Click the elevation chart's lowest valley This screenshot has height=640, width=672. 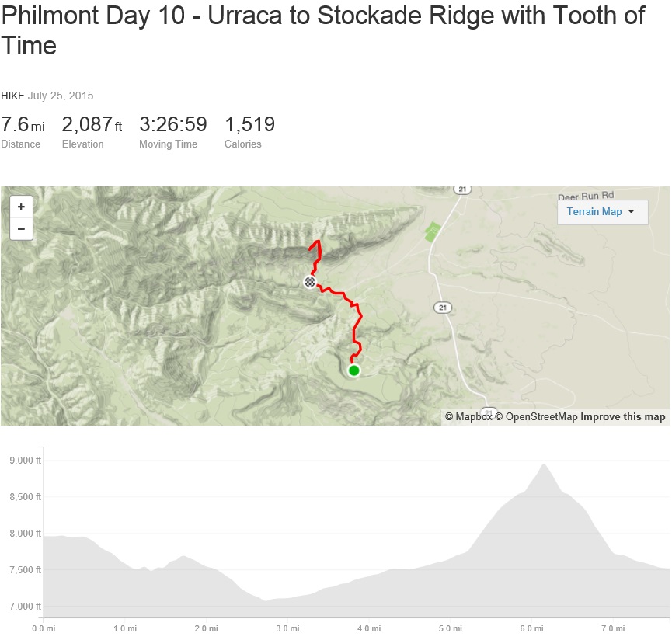[x=266, y=600]
